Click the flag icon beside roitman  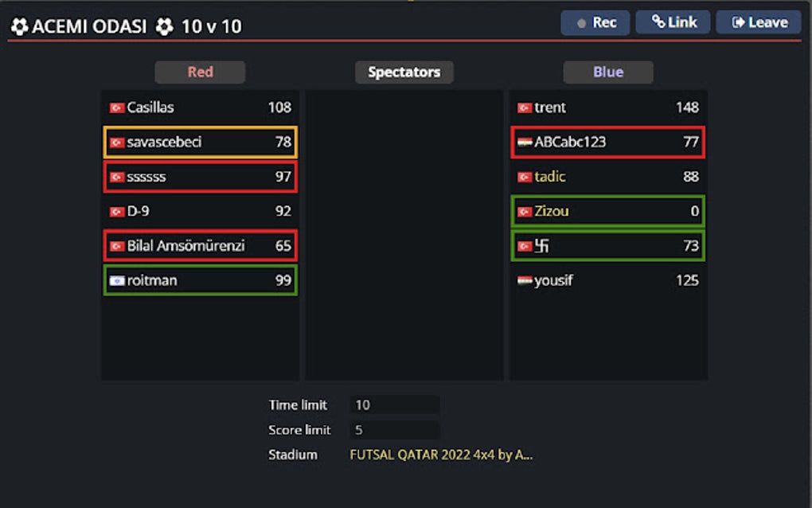tap(116, 280)
